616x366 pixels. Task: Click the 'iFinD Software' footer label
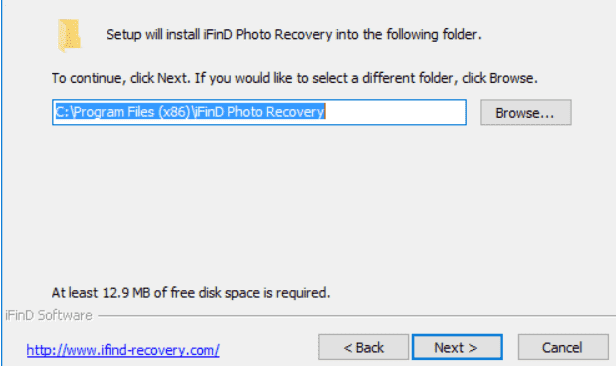pos(49,315)
